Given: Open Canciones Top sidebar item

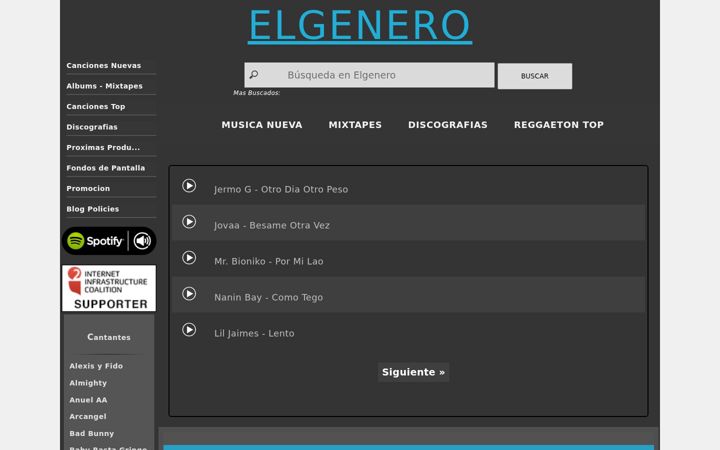Looking at the screenshot, I should coord(96,107).
